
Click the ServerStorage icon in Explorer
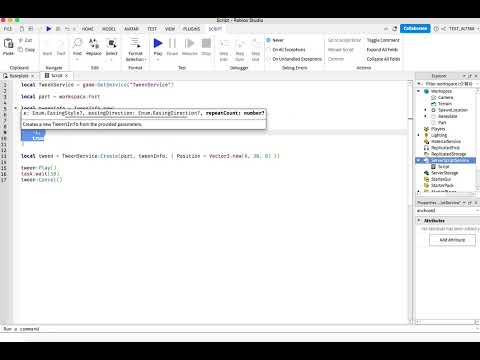tap(426, 173)
